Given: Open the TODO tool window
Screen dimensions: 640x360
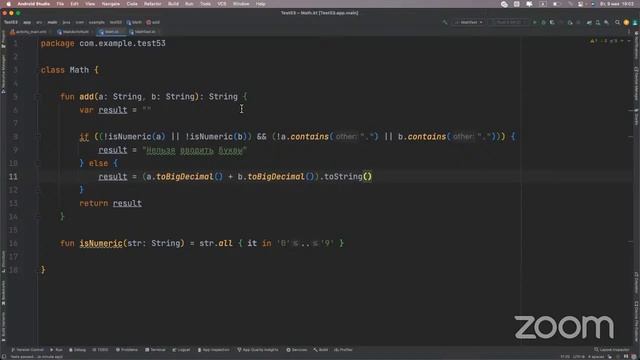Looking at the screenshot, I should [100, 350].
